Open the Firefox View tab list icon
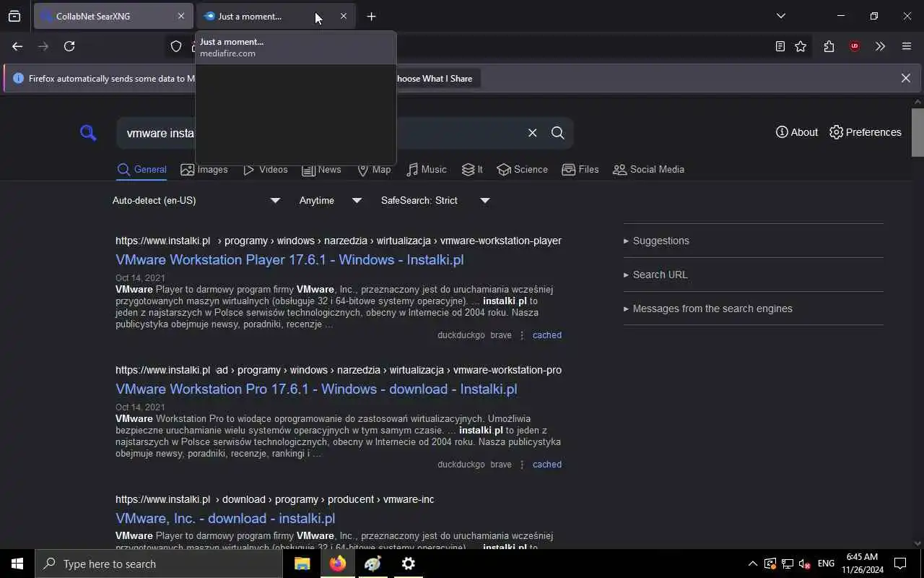924x578 pixels. click(14, 16)
